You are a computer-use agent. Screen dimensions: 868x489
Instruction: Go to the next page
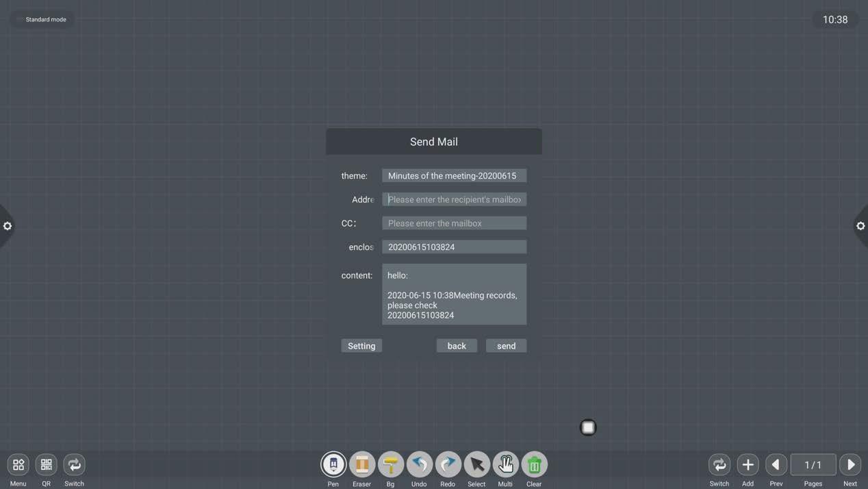tap(850, 464)
